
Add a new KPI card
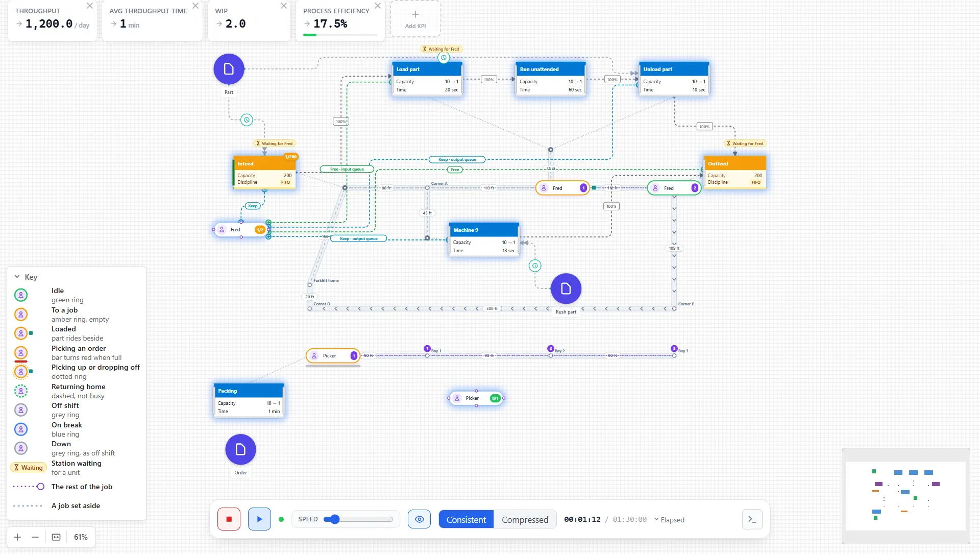click(x=415, y=19)
